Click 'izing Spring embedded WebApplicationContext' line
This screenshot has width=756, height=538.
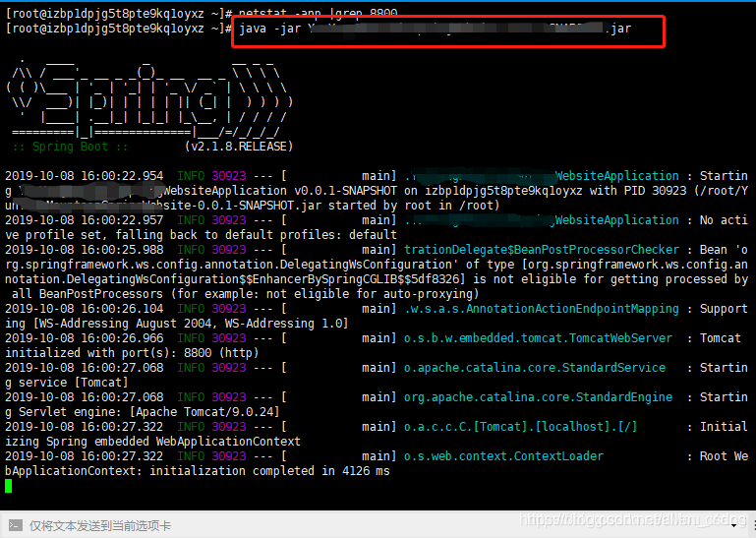(x=152, y=441)
